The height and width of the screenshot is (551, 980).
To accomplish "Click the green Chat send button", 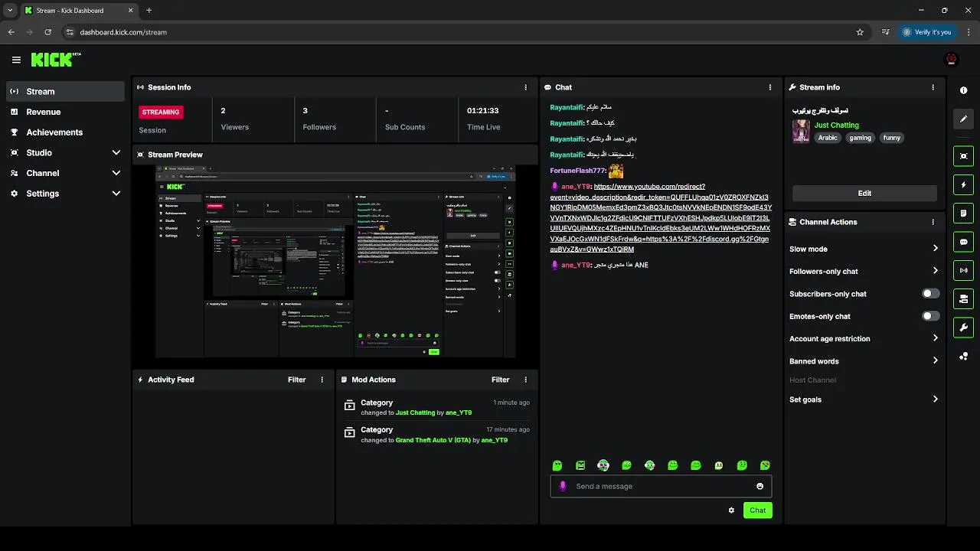I will point(757,510).
